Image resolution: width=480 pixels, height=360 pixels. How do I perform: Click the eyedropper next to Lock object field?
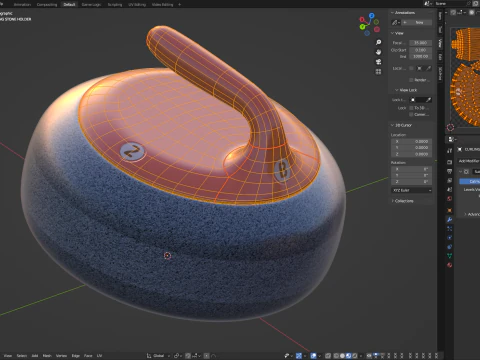click(x=429, y=100)
